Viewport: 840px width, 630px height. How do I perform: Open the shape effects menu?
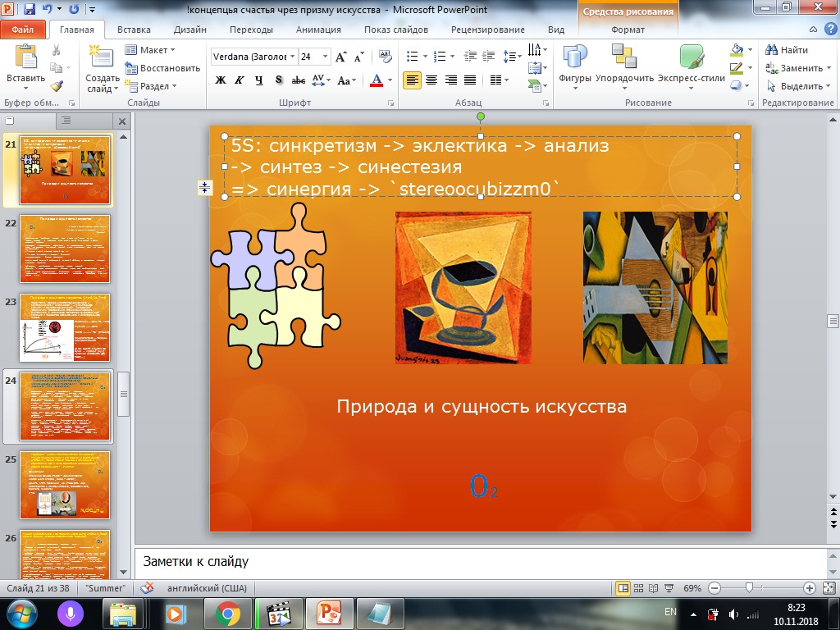pos(741,85)
